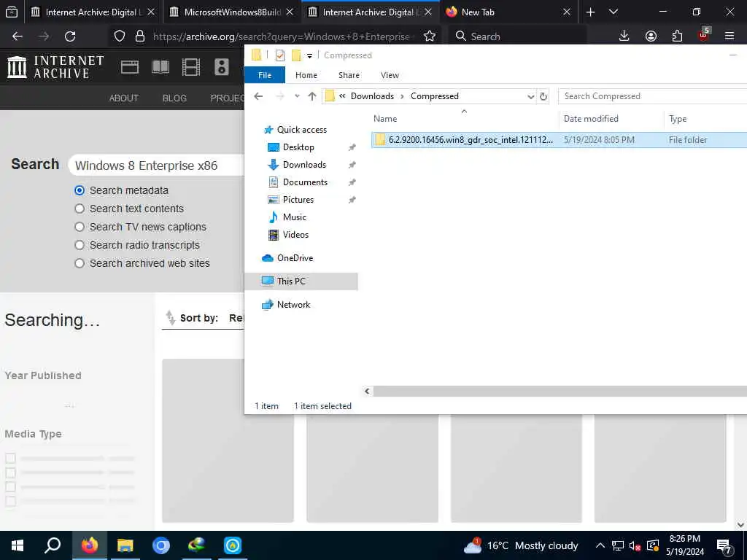Switch to the MicrosoftWindows8Build tab
The height and width of the screenshot is (560, 747).
pos(232,12)
